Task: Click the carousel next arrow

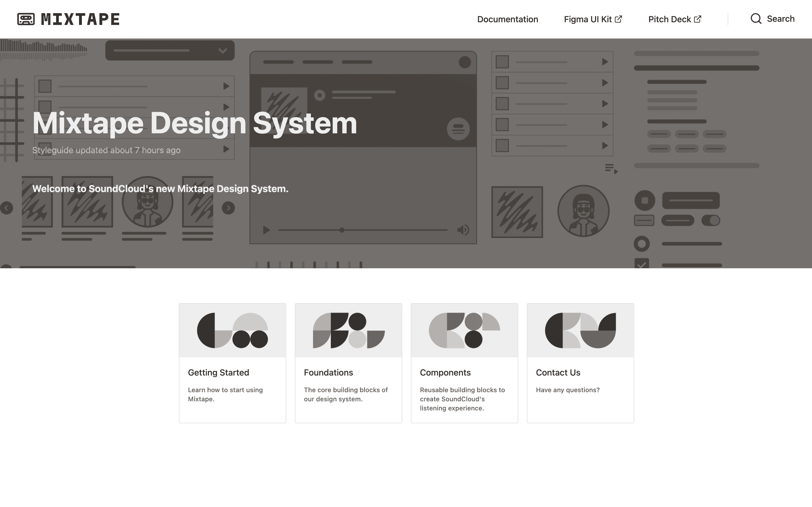Action: [x=228, y=208]
